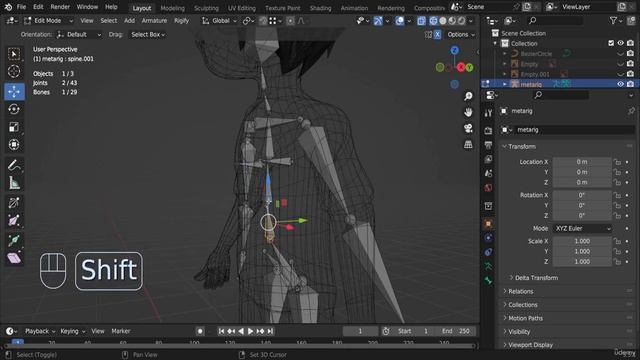Open the Render menu
Viewport: 640px width, 360px height.
pos(60,7)
